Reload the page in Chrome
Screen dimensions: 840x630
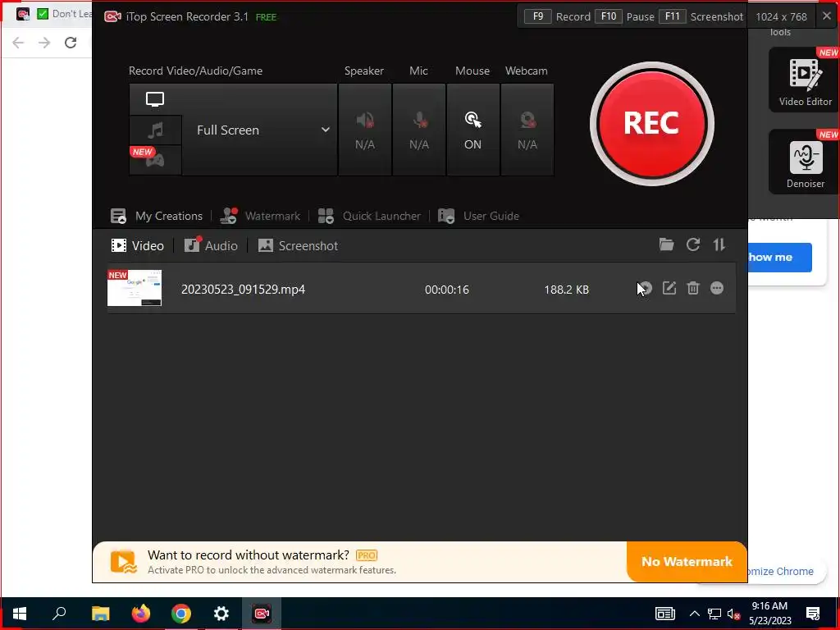[71, 43]
